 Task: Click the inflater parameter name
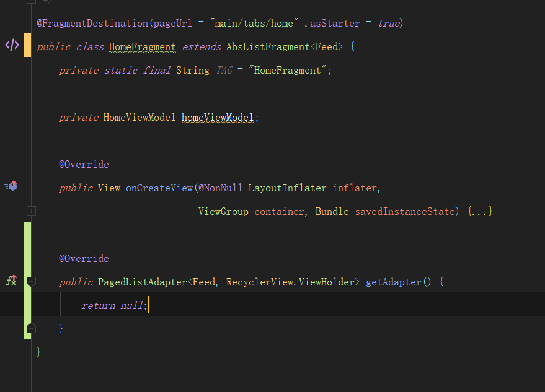pos(355,188)
